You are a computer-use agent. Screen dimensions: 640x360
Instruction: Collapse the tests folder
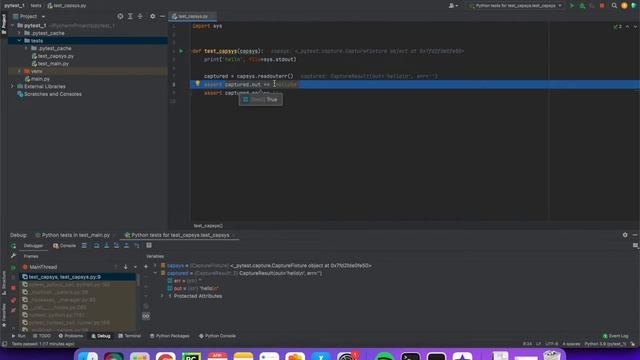[x=19, y=41]
